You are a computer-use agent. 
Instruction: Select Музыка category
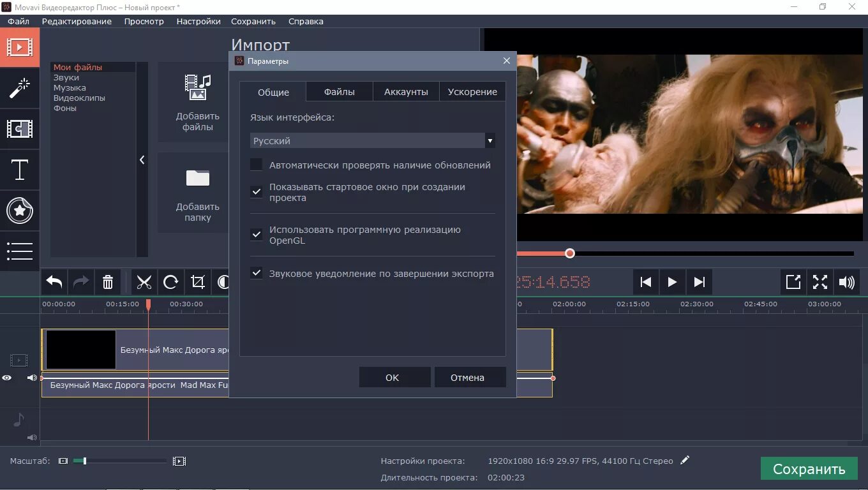pyautogui.click(x=93, y=87)
